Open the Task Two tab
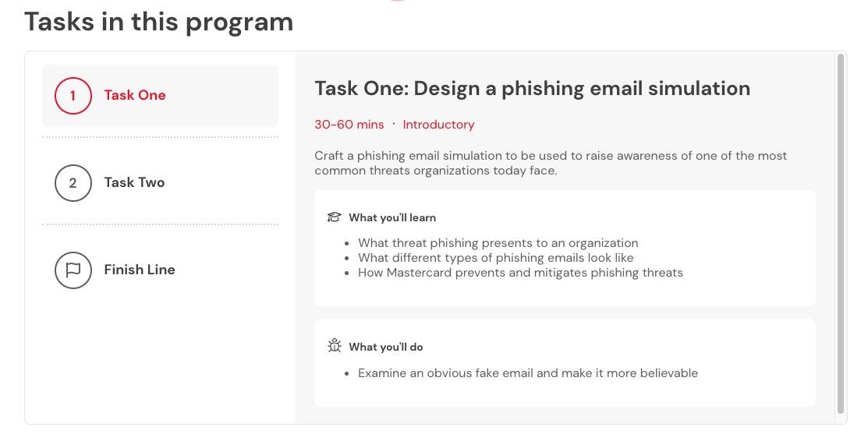868x434 pixels. coord(160,183)
